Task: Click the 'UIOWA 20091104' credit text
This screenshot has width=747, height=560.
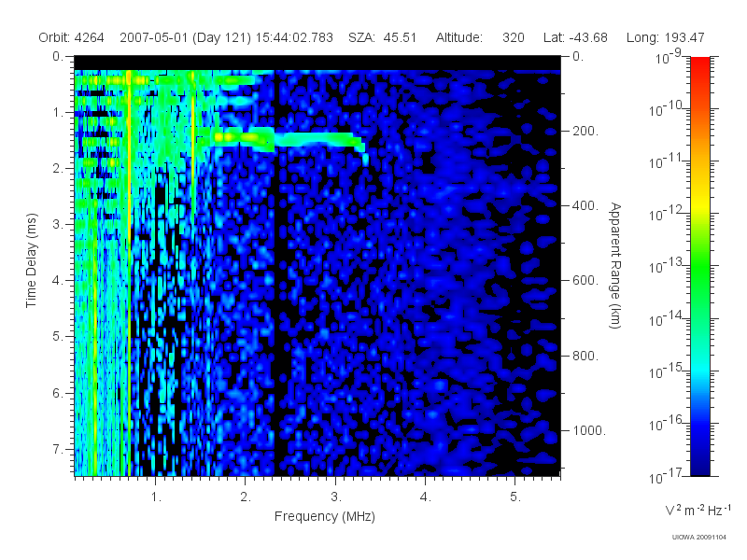Action: pos(698,538)
